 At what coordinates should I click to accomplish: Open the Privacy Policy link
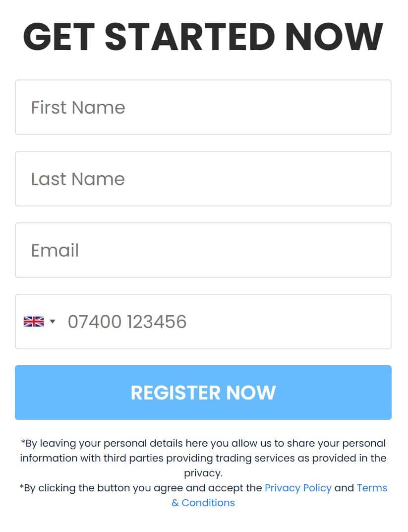point(298,488)
